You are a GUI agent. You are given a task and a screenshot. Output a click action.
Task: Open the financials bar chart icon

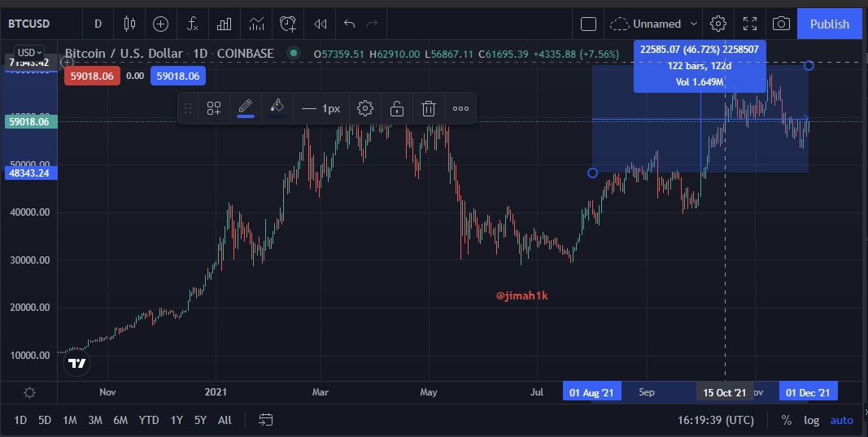point(225,24)
